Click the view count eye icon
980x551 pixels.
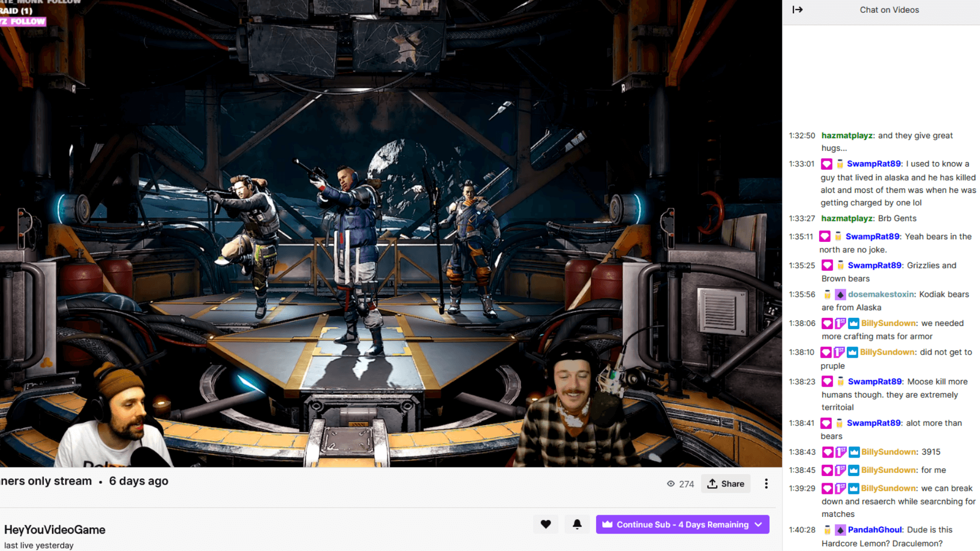click(x=671, y=484)
